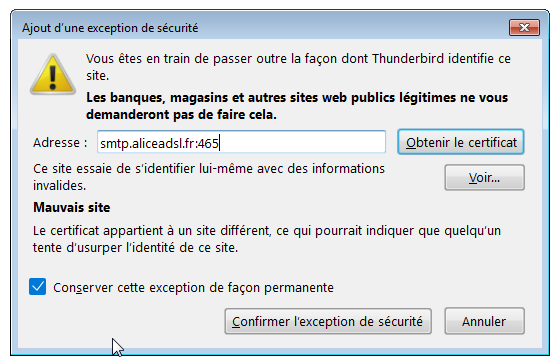Click the tente d'usurper l'identité text line
This screenshot has height=364, width=559.
tap(135, 248)
